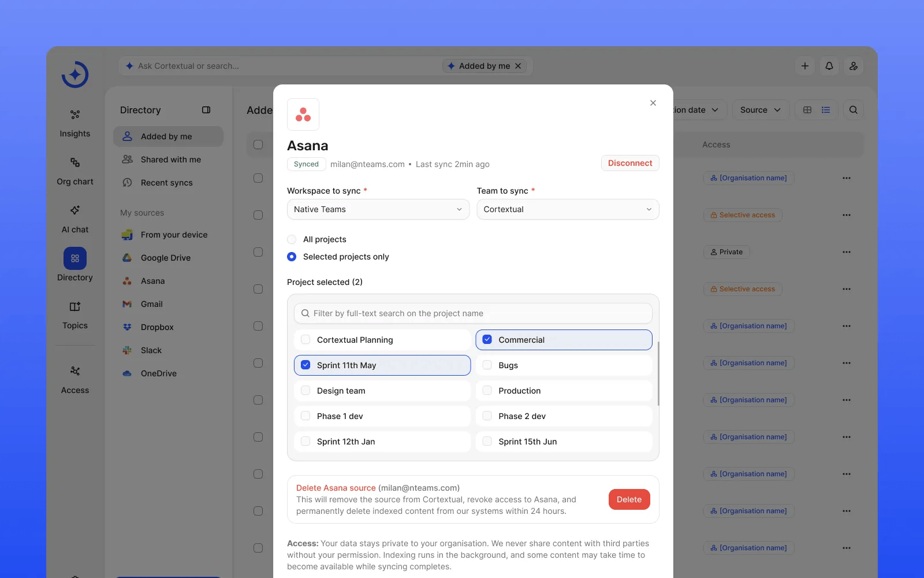This screenshot has height=578, width=924.
Task: Open the Team to sync dropdown
Action: coord(568,209)
